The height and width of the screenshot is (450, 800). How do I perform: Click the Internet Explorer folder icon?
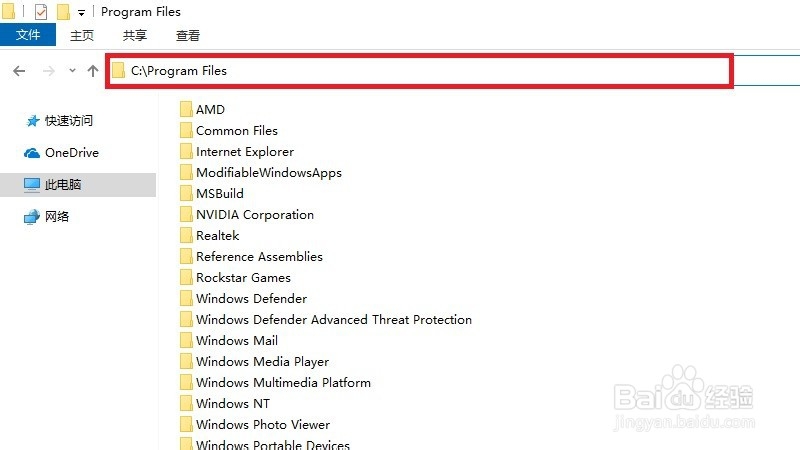click(186, 151)
